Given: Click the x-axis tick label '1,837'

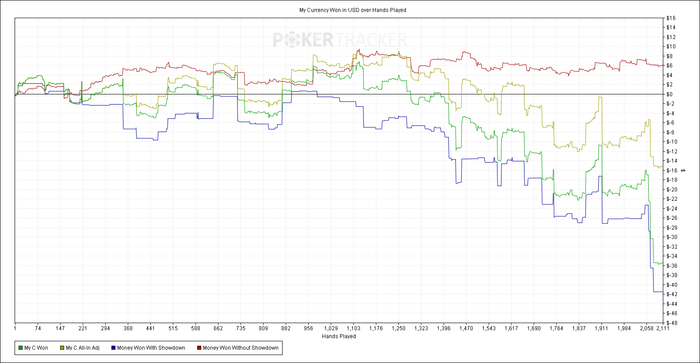Looking at the screenshot, I should coord(579,329).
